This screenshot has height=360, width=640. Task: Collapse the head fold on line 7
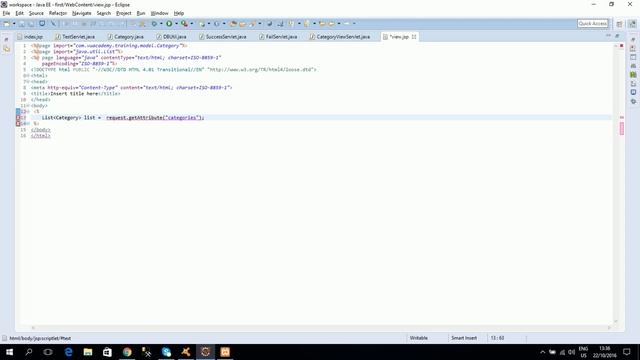28,82
